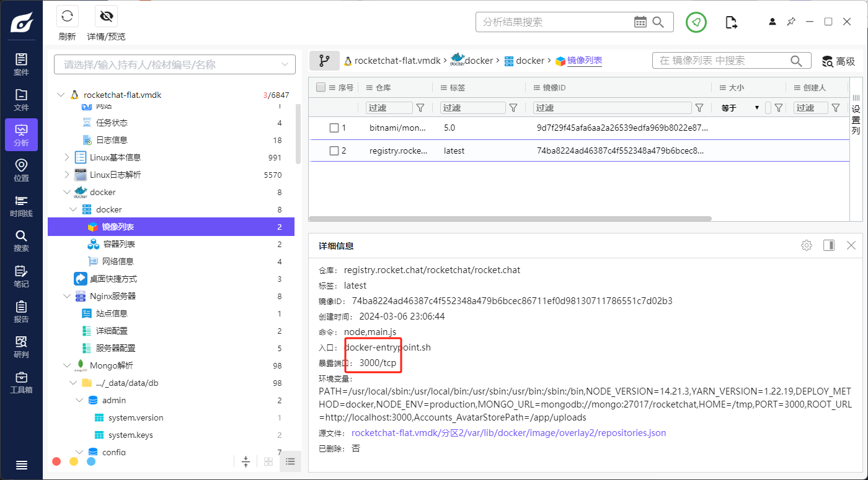Click the 高级 advanced search button
Screen dimensions: 868x480
click(838, 61)
